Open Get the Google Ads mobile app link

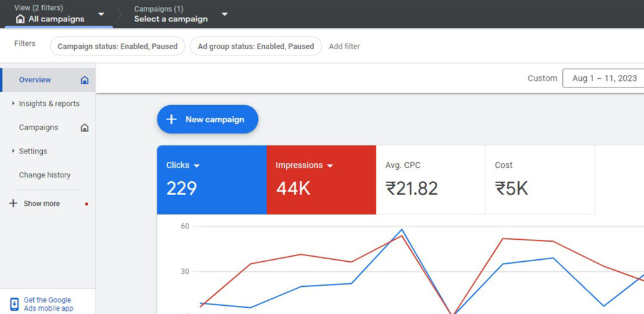click(x=48, y=305)
